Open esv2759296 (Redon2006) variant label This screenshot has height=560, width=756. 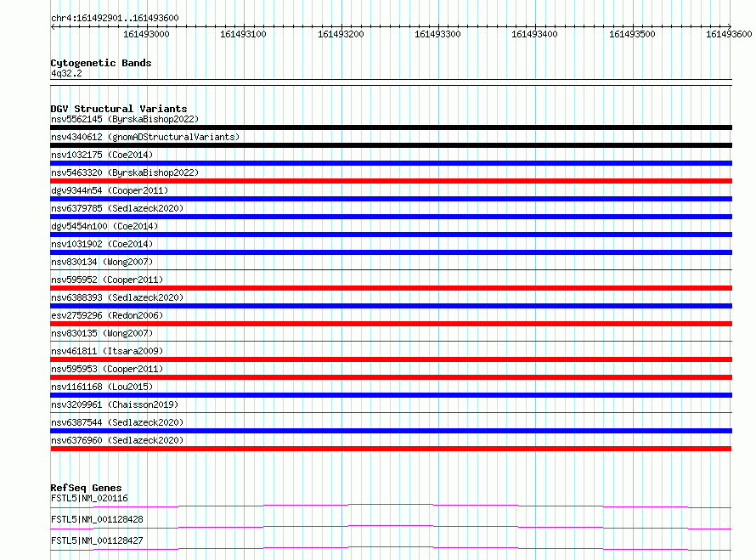107,315
